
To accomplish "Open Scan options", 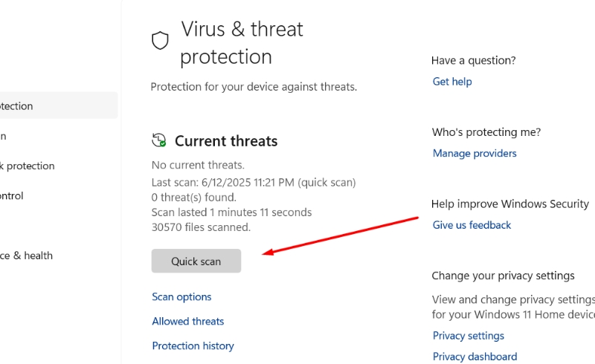I will (181, 296).
